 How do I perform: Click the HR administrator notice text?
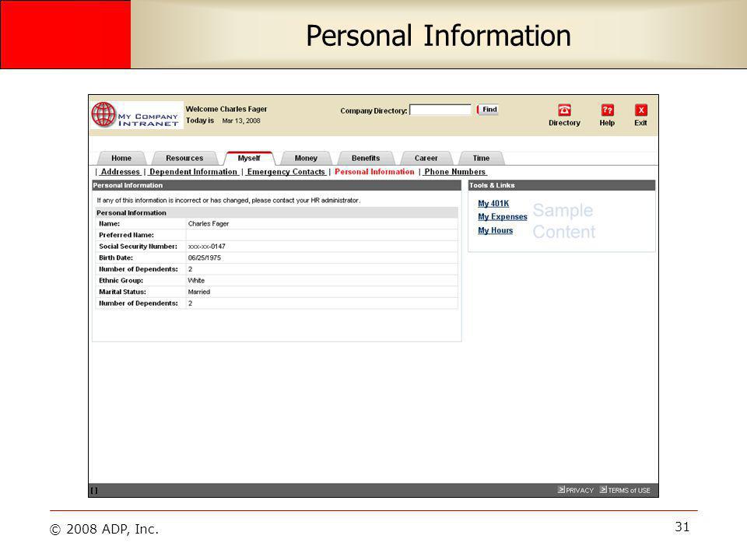coord(229,201)
